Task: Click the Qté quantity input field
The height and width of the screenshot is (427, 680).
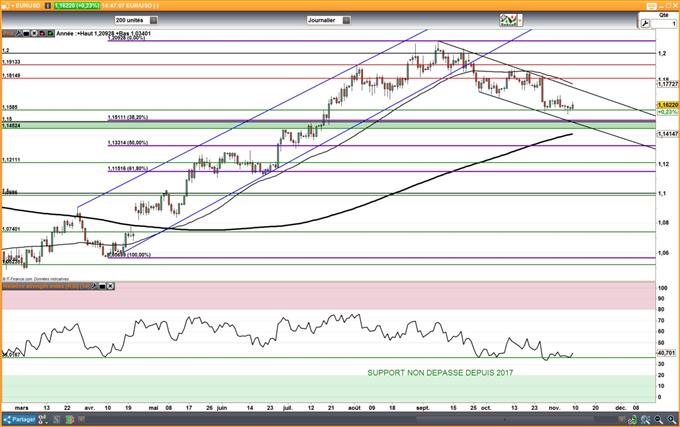Action: 664,23
